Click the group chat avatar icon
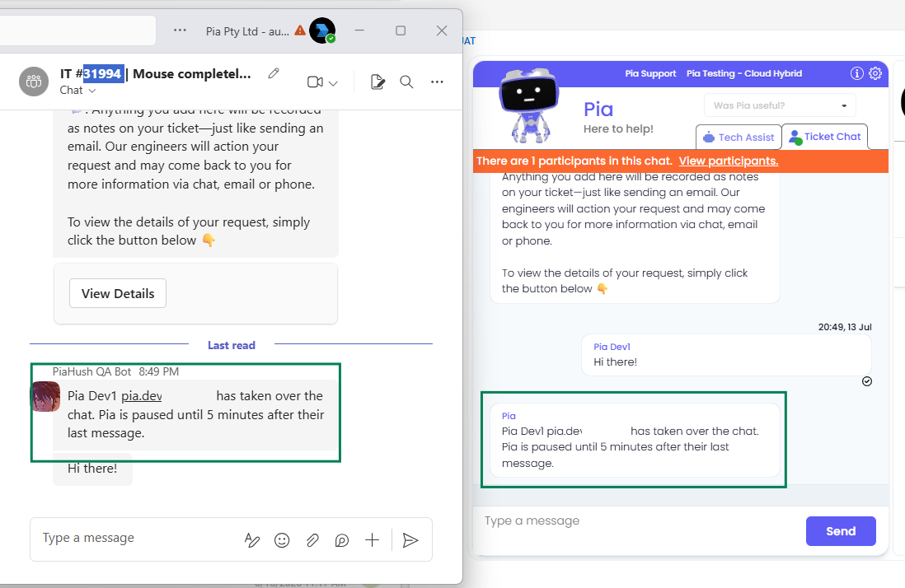This screenshot has height=588, width=905. [x=34, y=82]
